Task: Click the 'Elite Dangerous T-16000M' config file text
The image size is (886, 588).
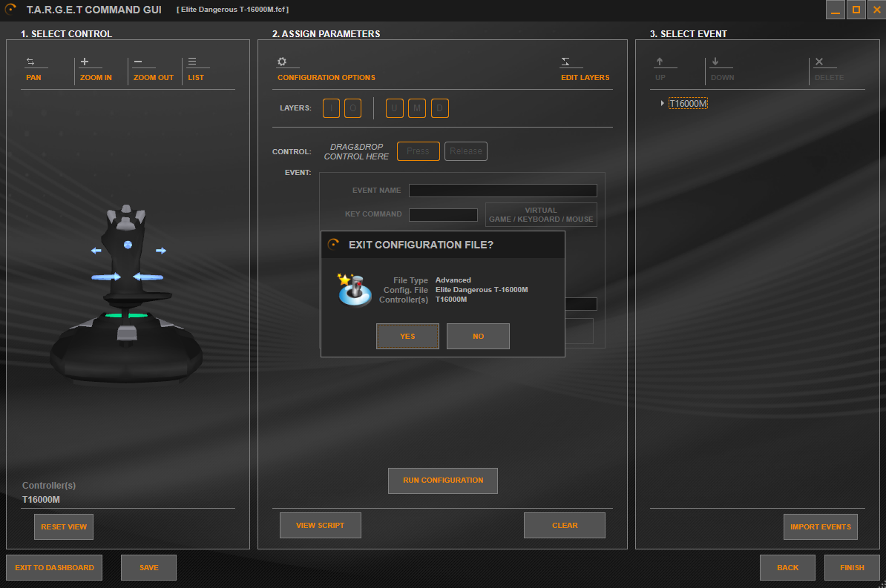Action: click(x=482, y=290)
